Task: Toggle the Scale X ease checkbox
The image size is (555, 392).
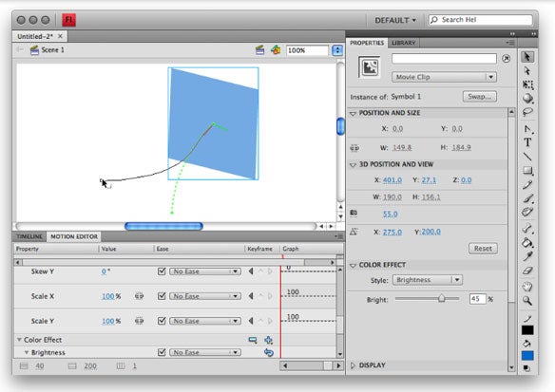Action: (162, 296)
